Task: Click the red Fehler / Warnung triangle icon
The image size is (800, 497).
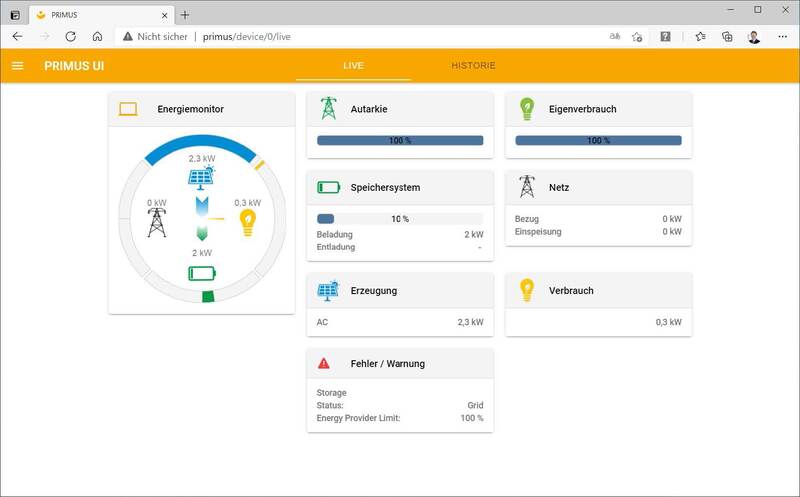Action: click(324, 364)
